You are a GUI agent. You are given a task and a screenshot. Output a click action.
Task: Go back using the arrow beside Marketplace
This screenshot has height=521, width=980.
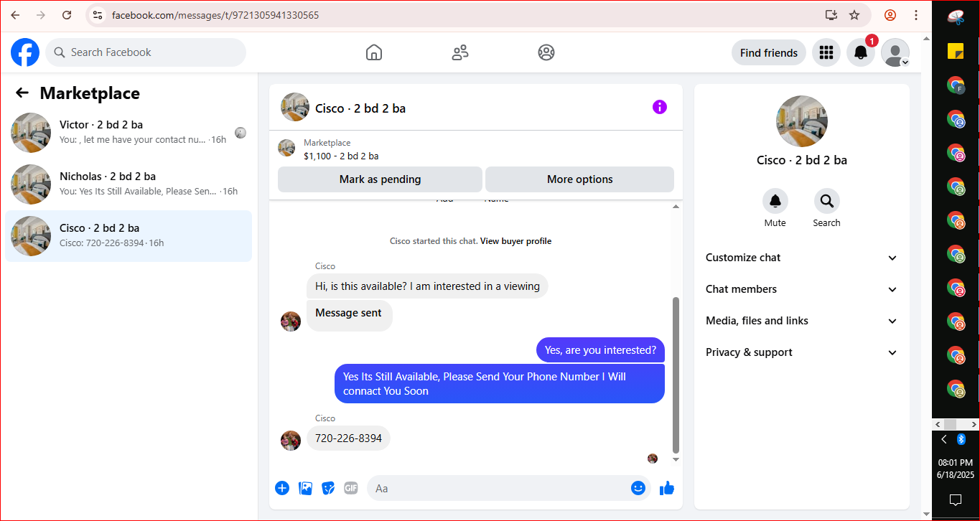point(22,93)
